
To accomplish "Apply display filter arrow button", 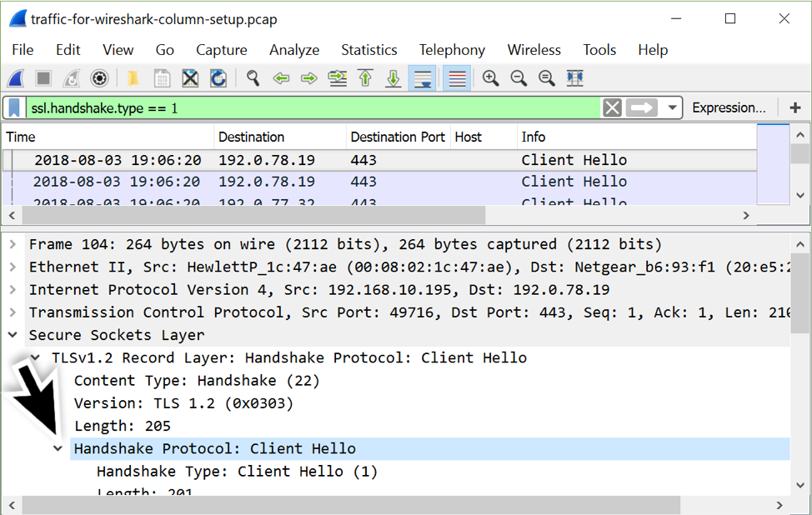I will pos(642,107).
